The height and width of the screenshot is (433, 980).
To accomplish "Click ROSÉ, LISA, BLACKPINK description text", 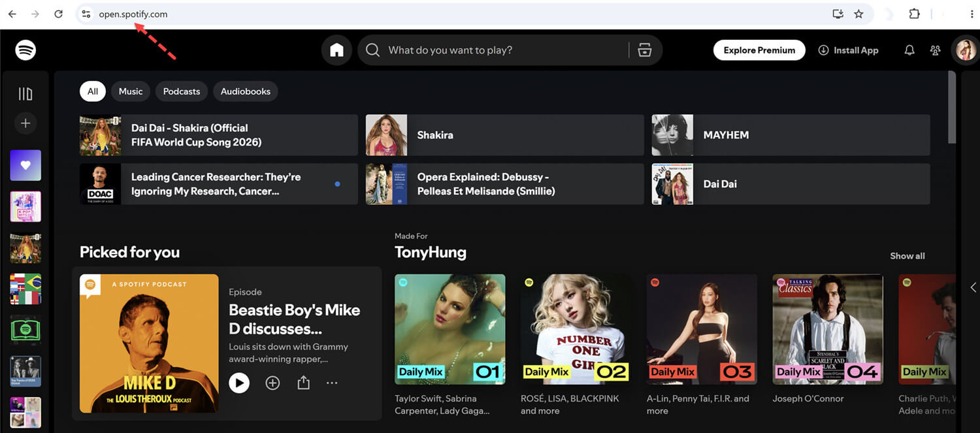I will click(569, 405).
